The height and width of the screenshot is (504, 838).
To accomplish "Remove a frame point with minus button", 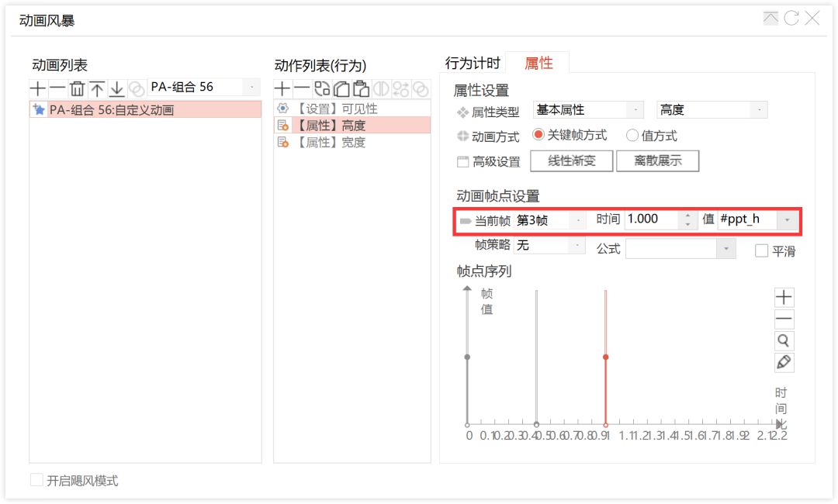I will coord(784,319).
